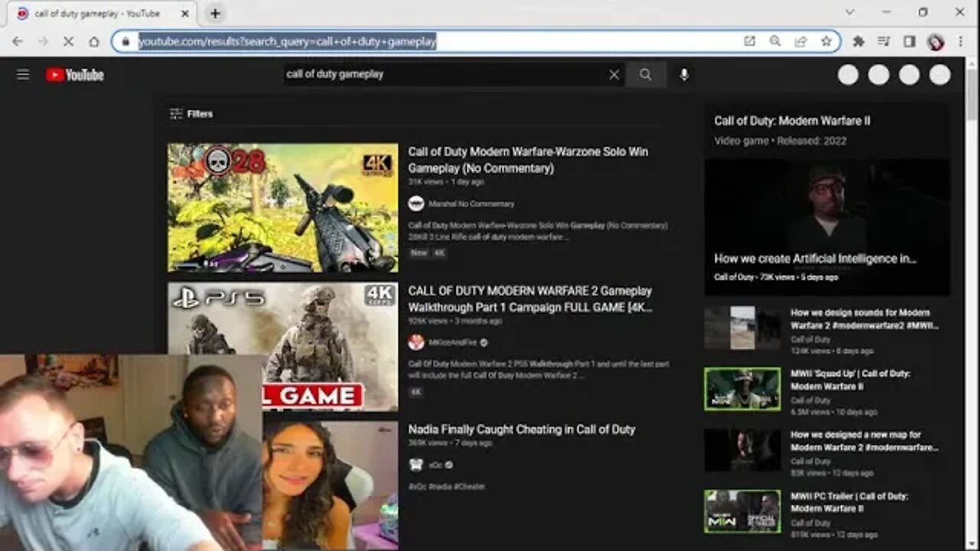The image size is (980, 551).
Task: Open a new browser tab
Action: (215, 13)
